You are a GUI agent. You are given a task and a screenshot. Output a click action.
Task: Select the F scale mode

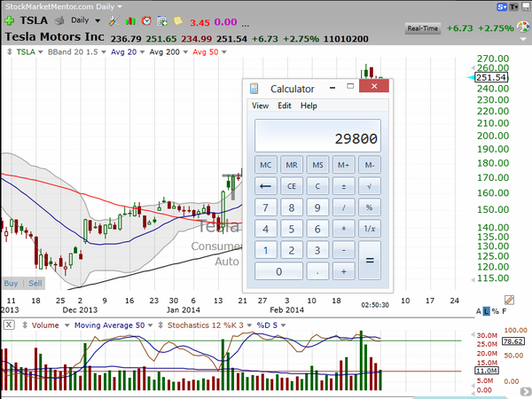(505, 311)
